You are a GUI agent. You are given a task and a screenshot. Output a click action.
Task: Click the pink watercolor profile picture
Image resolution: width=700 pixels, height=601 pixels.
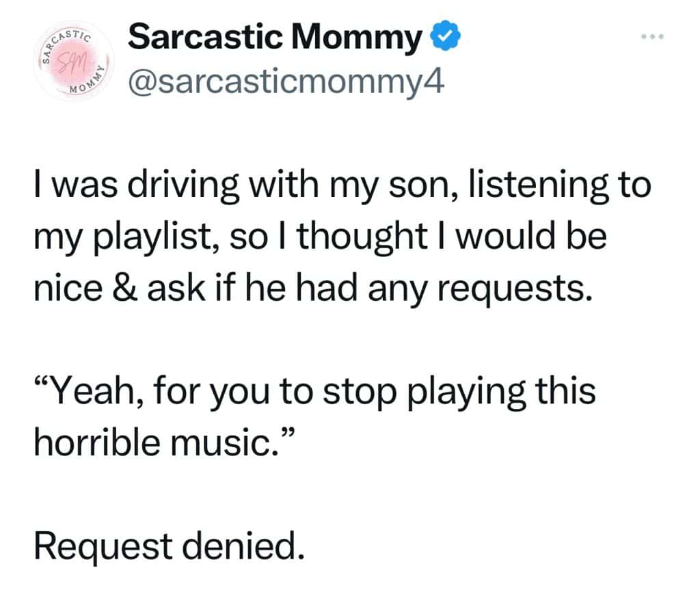[x=72, y=60]
